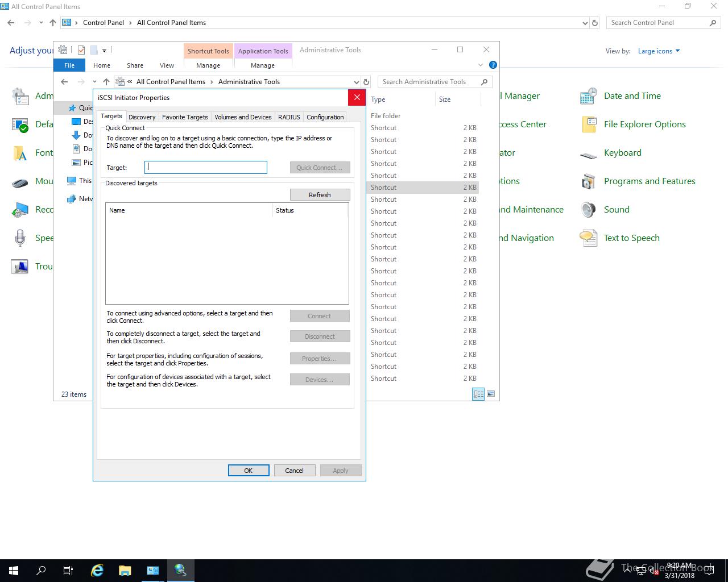Select the Volumes and Devices tab
This screenshot has height=582, width=728.
tap(243, 117)
